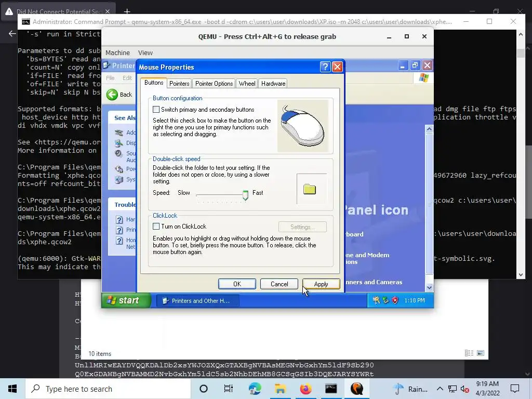
Task: Click the XP security shield tray icon
Action: pos(395,300)
